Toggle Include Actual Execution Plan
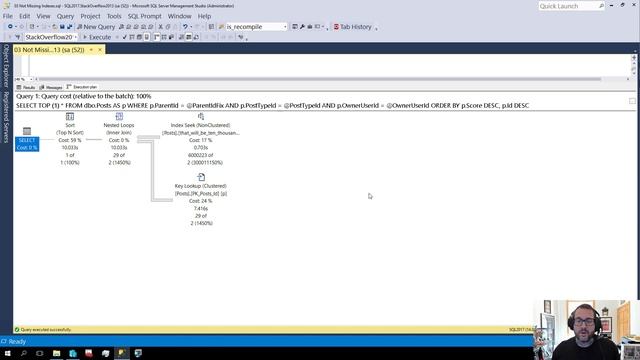The width and height of the screenshot is (640, 360). pos(156,37)
